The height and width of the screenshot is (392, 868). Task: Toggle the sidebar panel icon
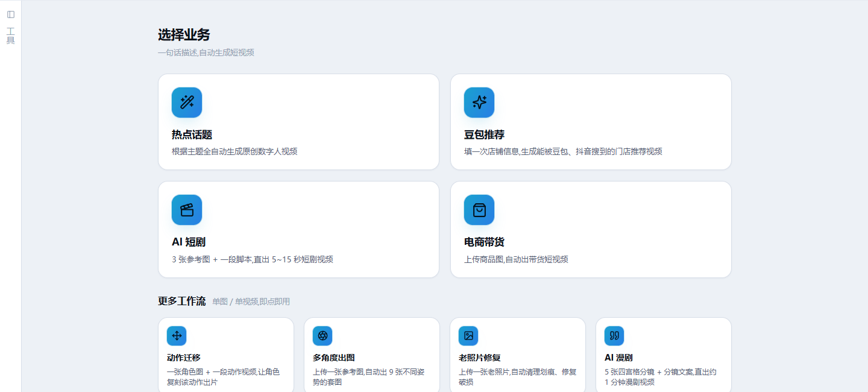click(11, 14)
